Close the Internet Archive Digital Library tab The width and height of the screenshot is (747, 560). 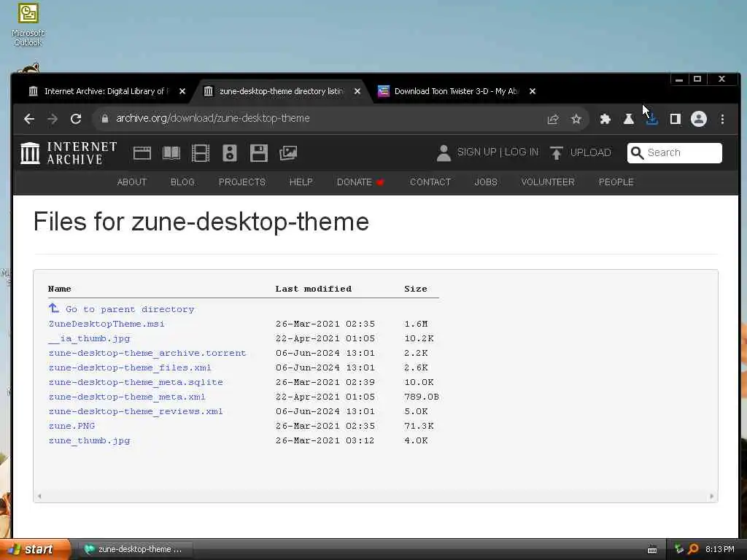click(182, 91)
